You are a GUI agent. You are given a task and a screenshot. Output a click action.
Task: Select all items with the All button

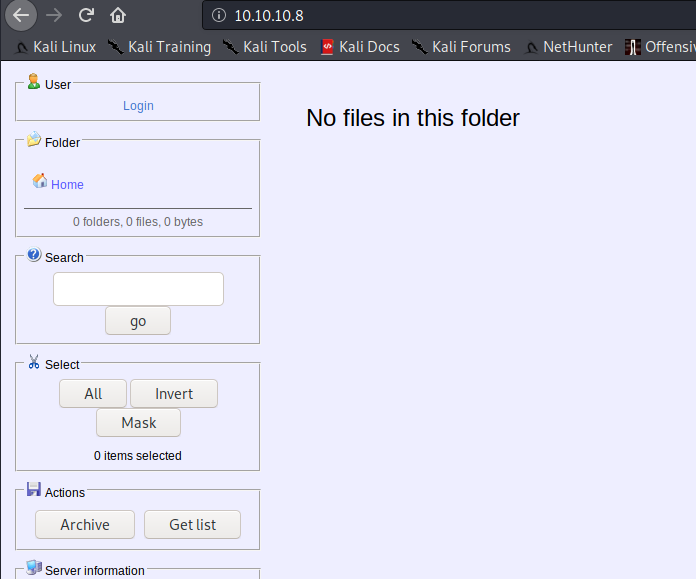coord(93,393)
